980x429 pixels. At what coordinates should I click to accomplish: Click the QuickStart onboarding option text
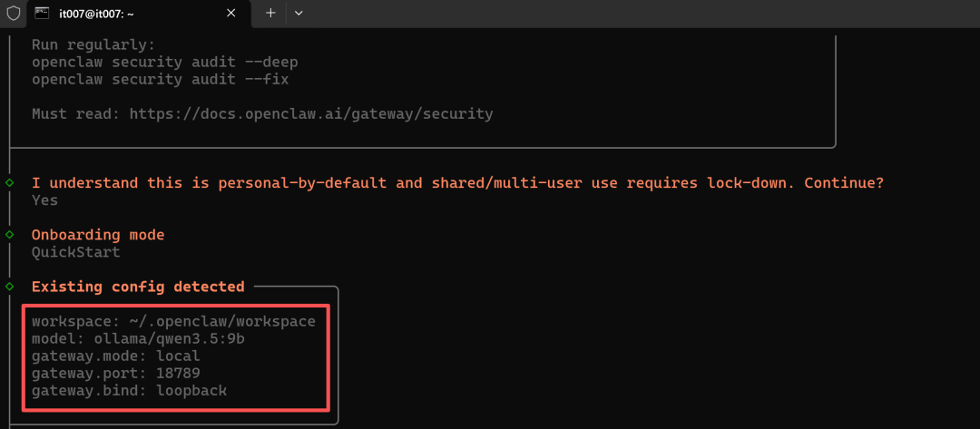pyautogui.click(x=75, y=253)
